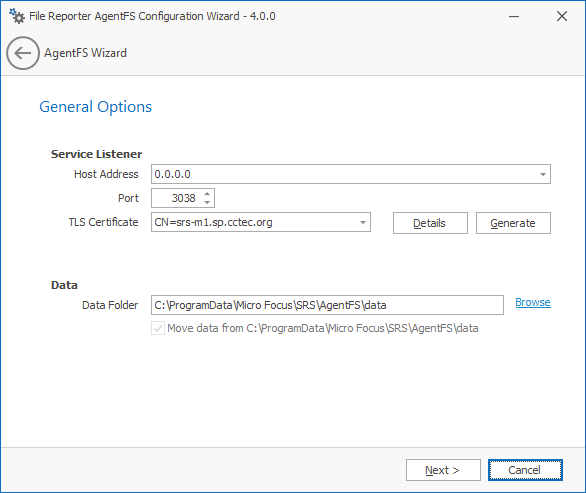Focus the Data Folder path field
Screen dimensions: 586x493
tap(327, 305)
